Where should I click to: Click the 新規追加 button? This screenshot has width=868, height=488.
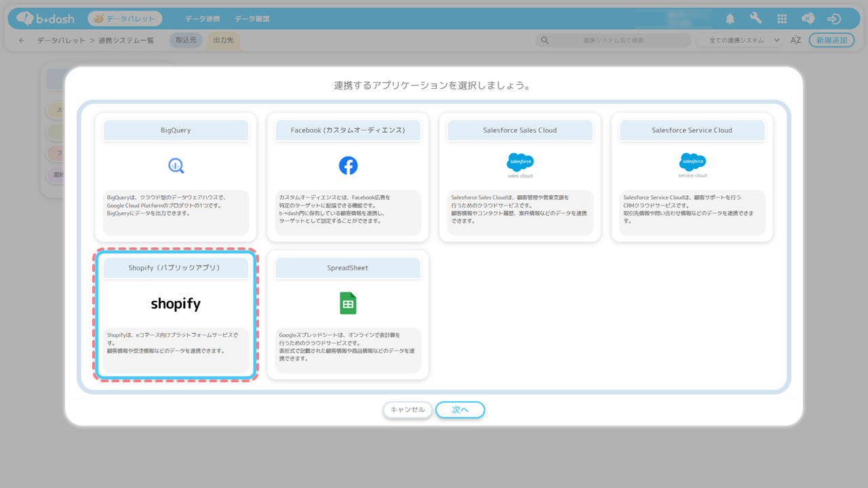coord(832,41)
